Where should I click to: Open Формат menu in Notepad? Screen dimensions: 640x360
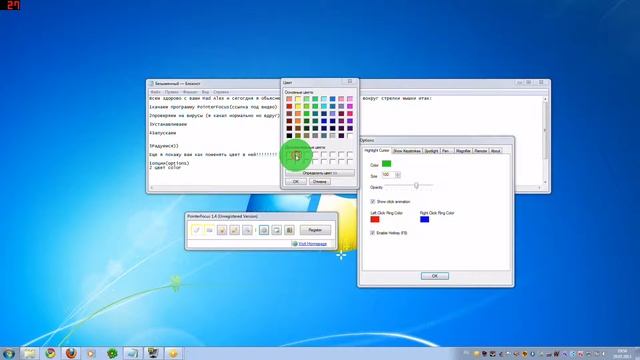[190, 92]
